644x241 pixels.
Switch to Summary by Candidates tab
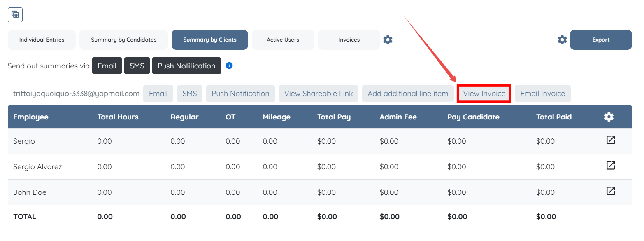point(124,40)
